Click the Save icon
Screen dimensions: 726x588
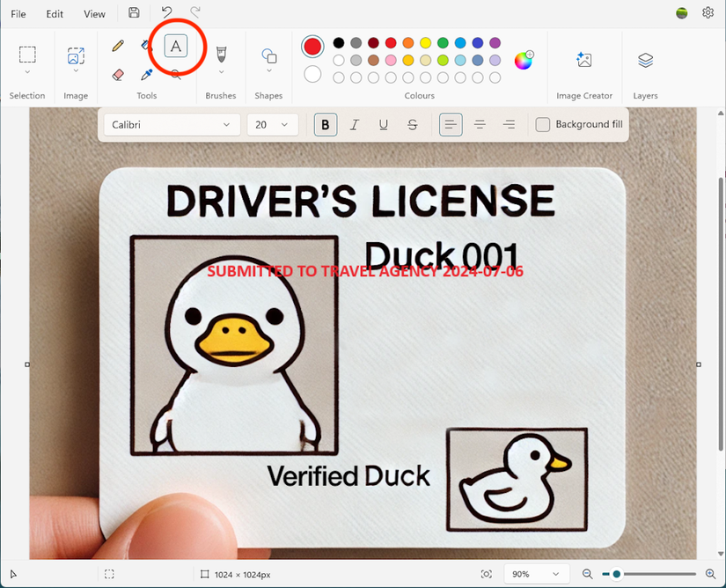point(134,13)
